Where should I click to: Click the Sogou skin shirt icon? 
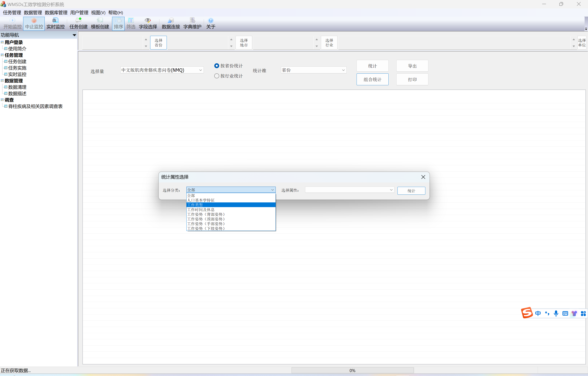pyautogui.click(x=574, y=313)
